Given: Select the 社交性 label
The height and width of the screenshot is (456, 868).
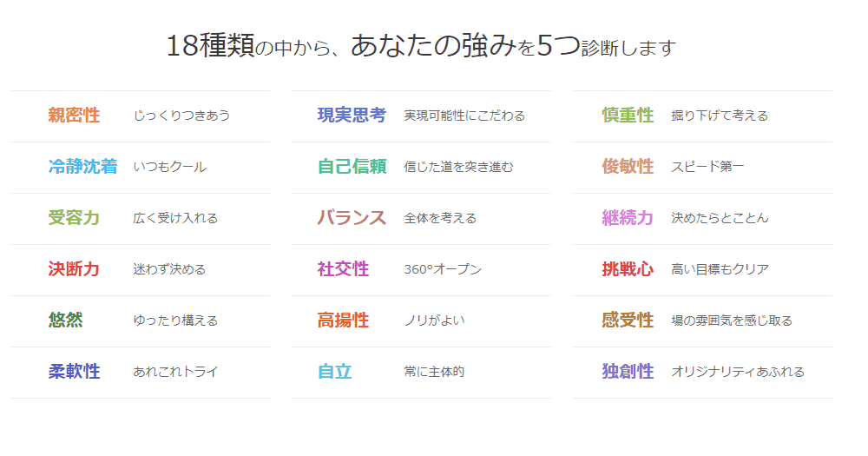Looking at the screenshot, I should tap(343, 268).
